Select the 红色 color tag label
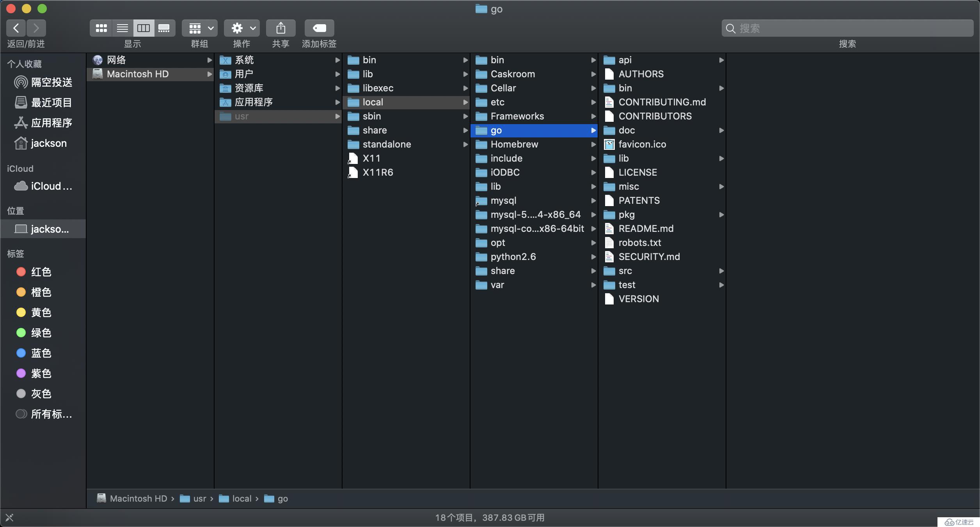980x527 pixels. click(x=41, y=272)
